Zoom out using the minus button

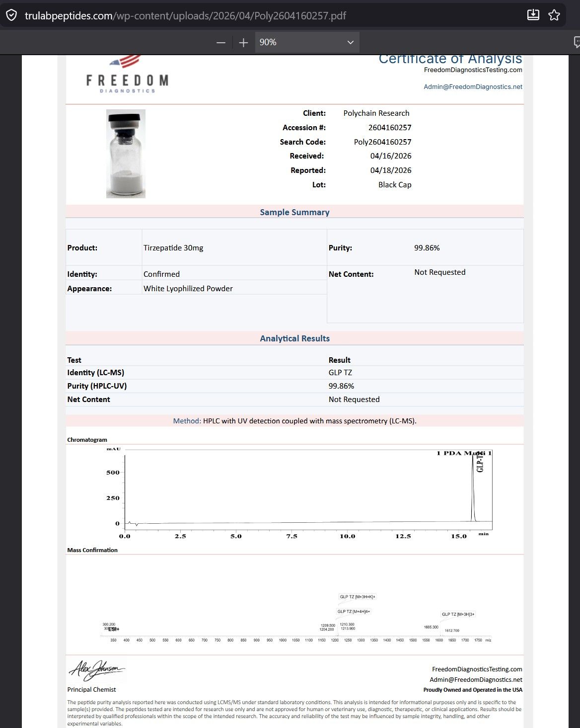[x=221, y=43]
